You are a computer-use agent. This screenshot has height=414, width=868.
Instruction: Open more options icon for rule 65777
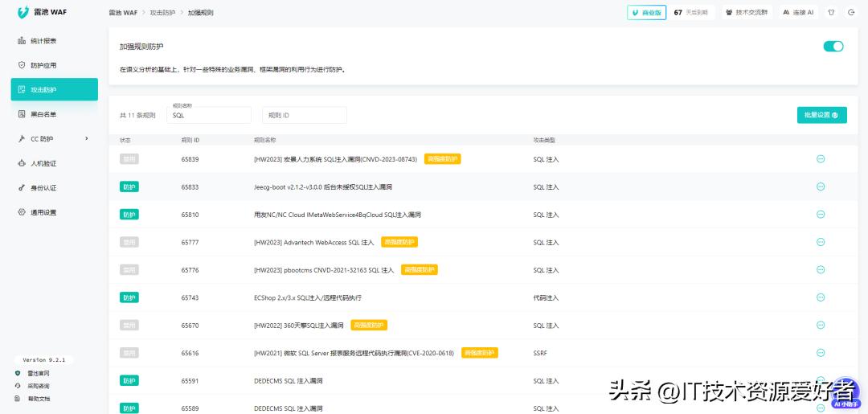click(x=821, y=242)
